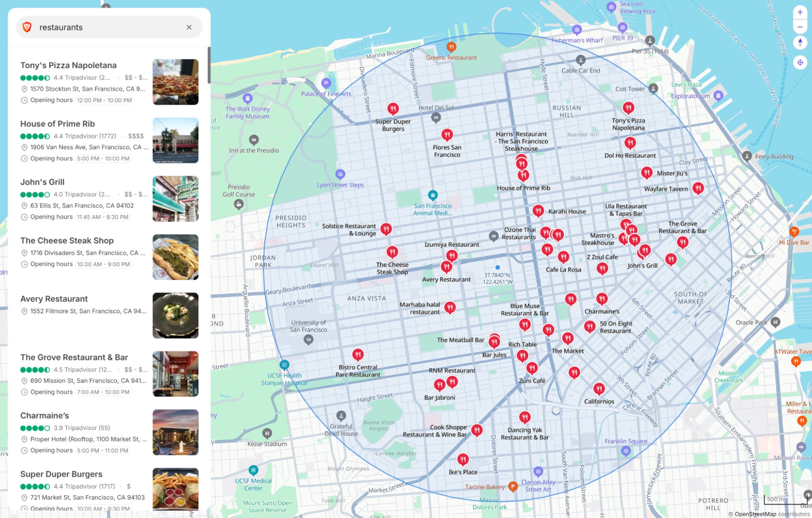
Task: View House of Prime Rib building thumbnail
Action: pyautogui.click(x=175, y=141)
